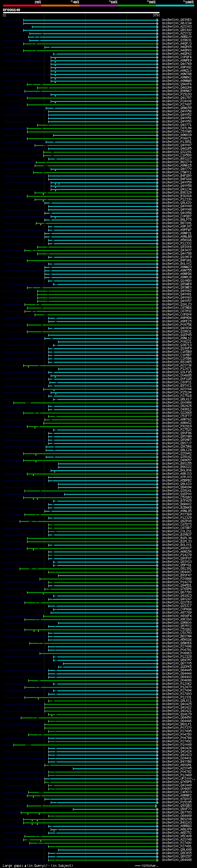Open hit UniRef100_C6TLM4
The width and height of the screenshot is (197, 868).
tap(176, 128)
